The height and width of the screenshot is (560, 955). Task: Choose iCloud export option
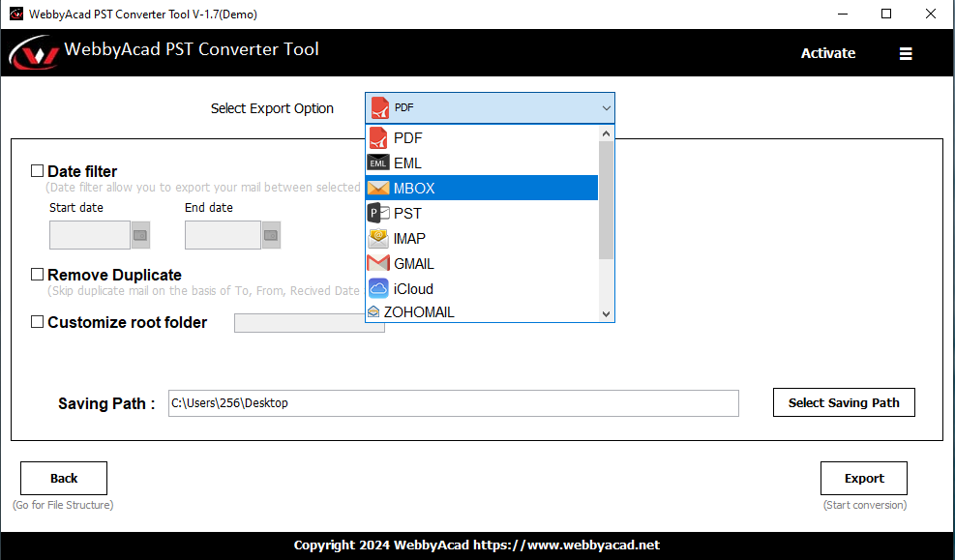pos(482,288)
